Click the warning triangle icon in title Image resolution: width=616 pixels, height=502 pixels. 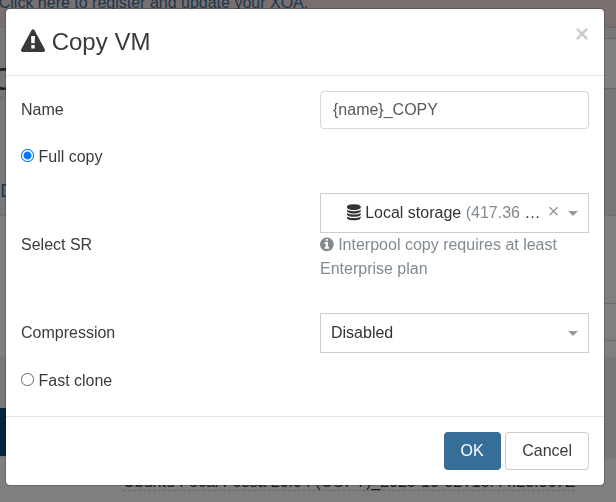coord(33,41)
